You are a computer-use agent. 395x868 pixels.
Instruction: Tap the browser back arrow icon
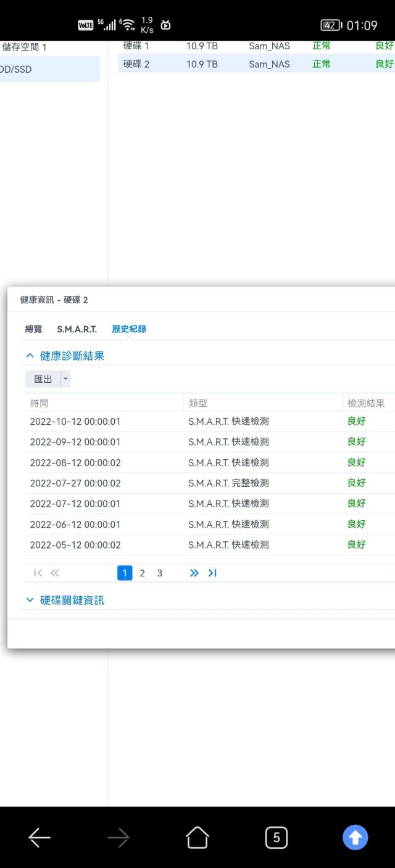(39, 837)
